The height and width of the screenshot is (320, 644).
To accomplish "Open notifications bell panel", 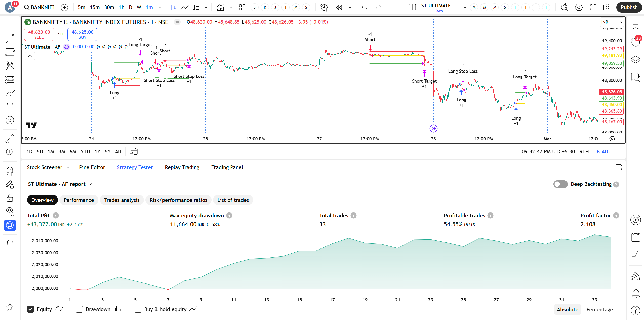I will (x=636, y=293).
